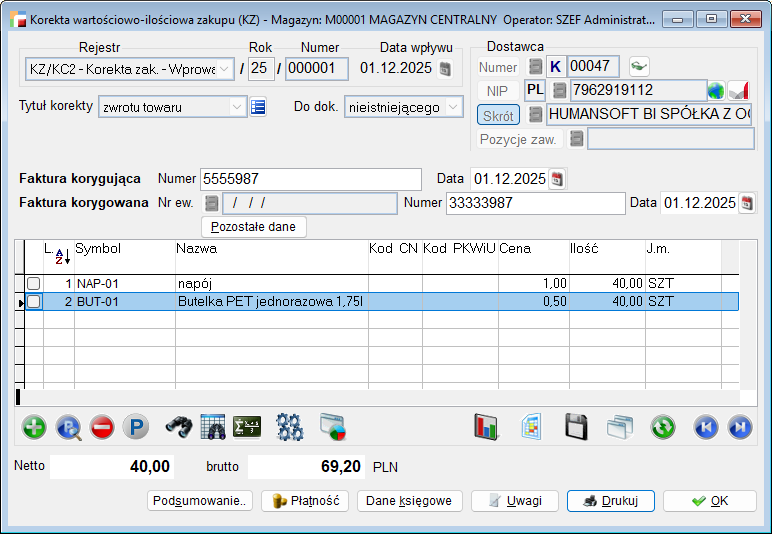Open the bar chart icon in toolbar
This screenshot has height=534, width=772.
click(x=486, y=428)
